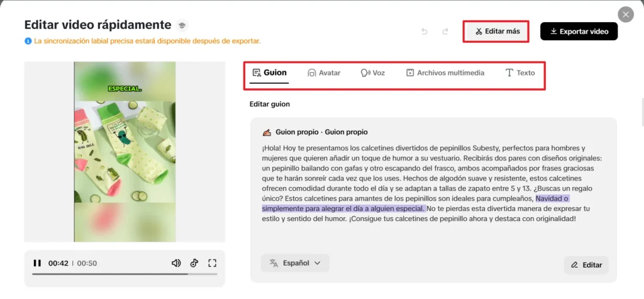Click the Editar más button

point(496,31)
